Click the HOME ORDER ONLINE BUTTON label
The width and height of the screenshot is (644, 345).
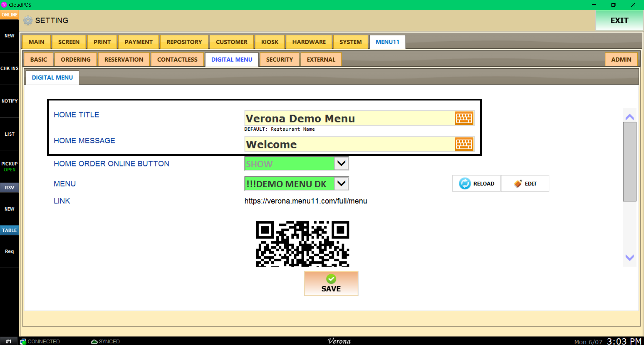tap(111, 163)
